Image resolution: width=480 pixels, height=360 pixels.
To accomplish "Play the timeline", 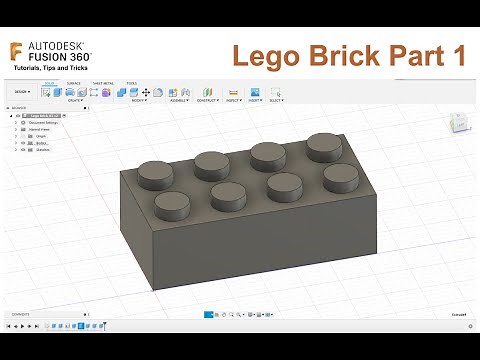I will (23, 326).
